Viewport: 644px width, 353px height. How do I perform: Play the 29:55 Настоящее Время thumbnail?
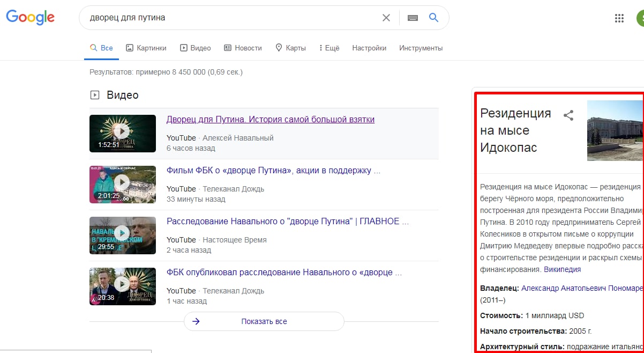(x=123, y=234)
